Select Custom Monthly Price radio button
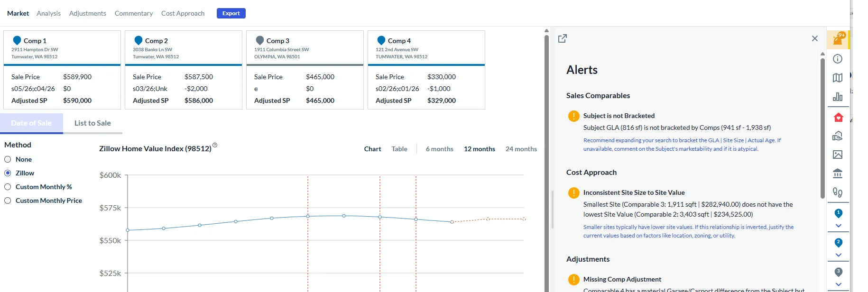 tap(8, 201)
